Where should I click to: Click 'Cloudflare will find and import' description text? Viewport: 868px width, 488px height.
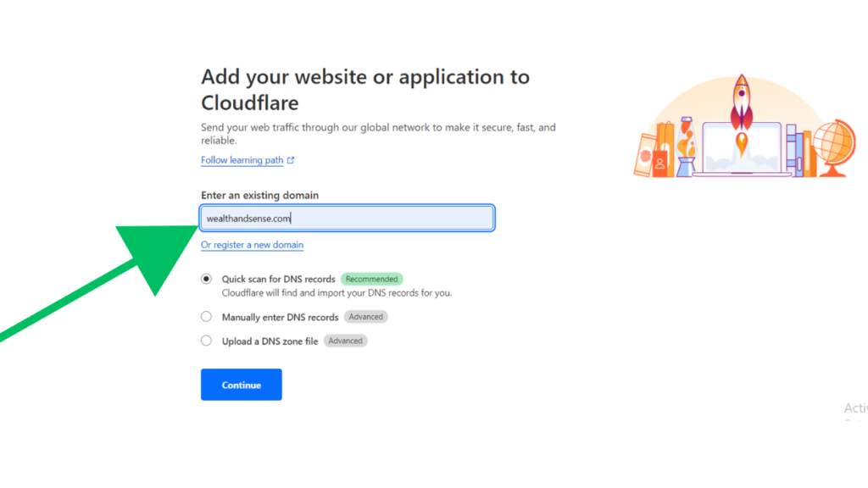(x=337, y=292)
